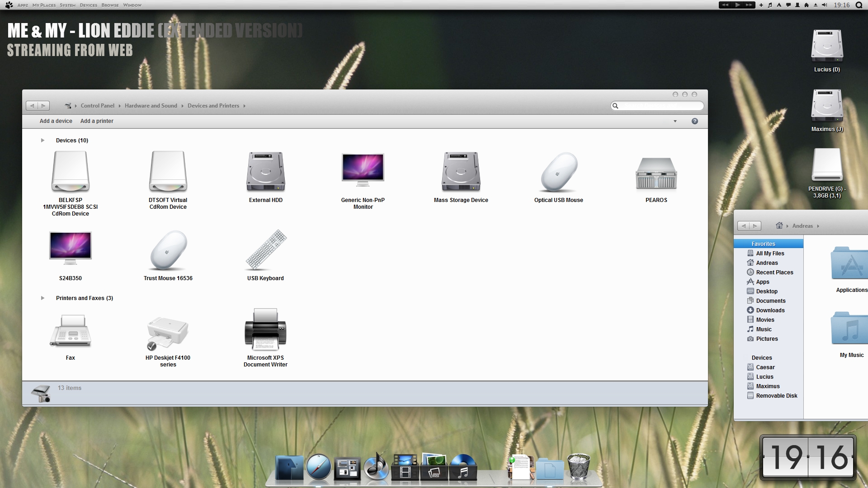
Task: Open the Finder icon in the dock
Action: (289, 468)
